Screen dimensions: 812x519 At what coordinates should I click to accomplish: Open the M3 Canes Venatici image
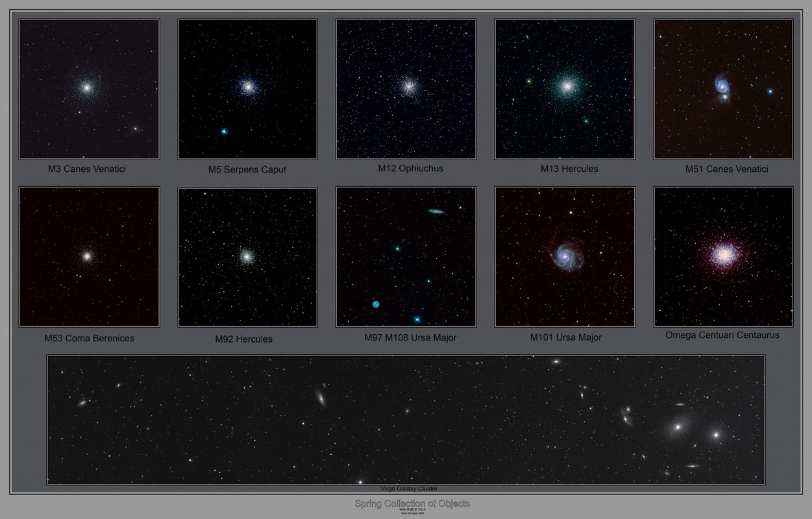coord(89,89)
